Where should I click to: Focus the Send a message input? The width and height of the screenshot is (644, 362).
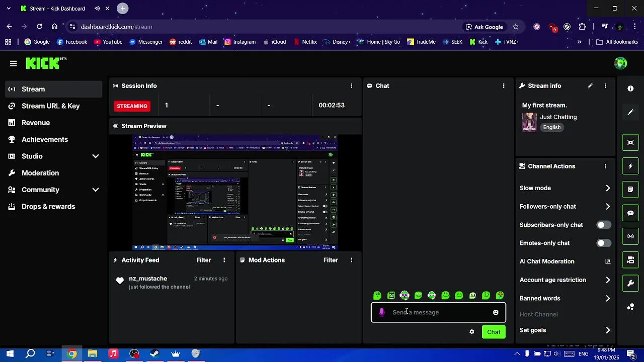(438, 312)
